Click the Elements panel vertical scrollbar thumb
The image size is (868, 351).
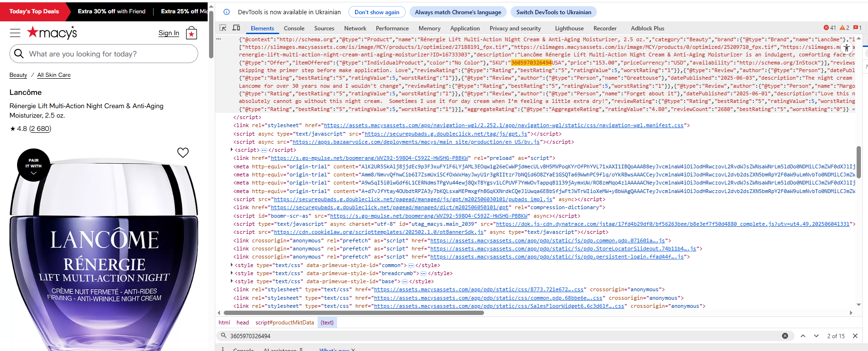pos(859,162)
